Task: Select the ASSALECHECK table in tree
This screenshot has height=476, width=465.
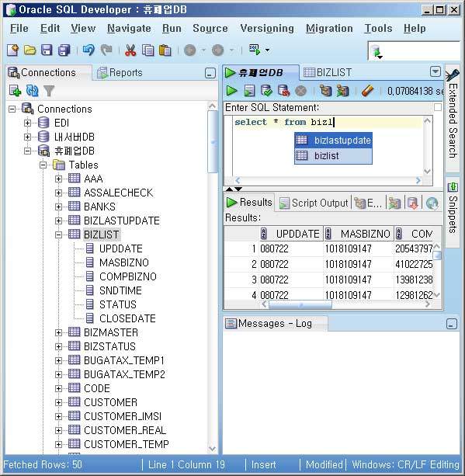Action: pos(118,193)
